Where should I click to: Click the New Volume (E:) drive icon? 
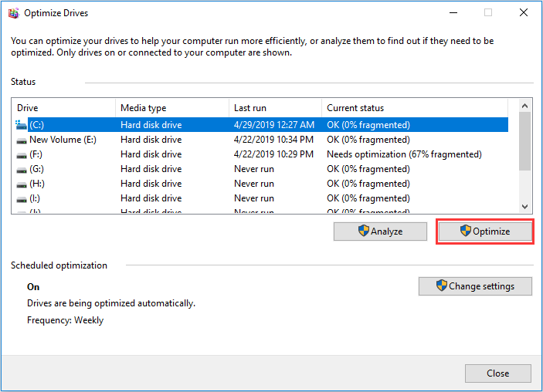[x=22, y=140]
